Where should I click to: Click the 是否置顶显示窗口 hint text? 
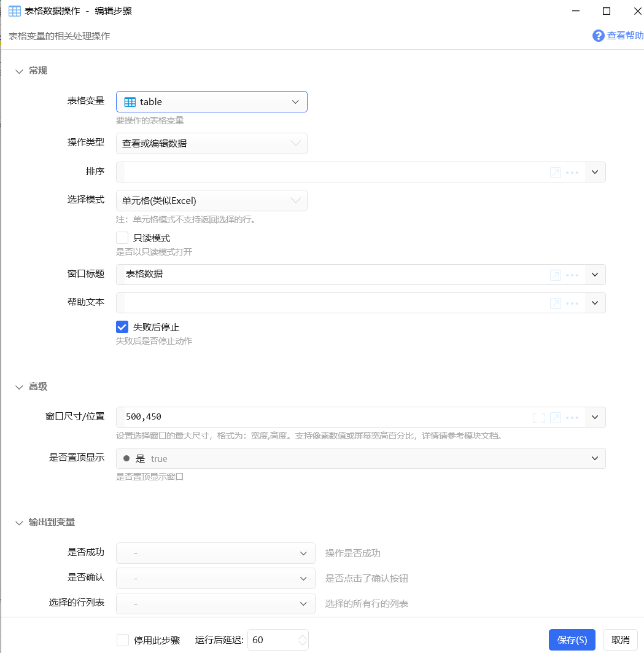pyautogui.click(x=150, y=477)
